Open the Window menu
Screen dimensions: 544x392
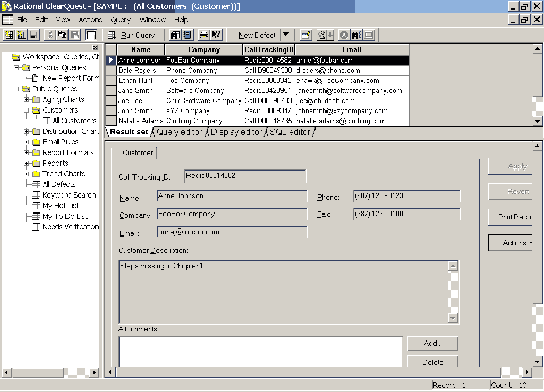152,20
